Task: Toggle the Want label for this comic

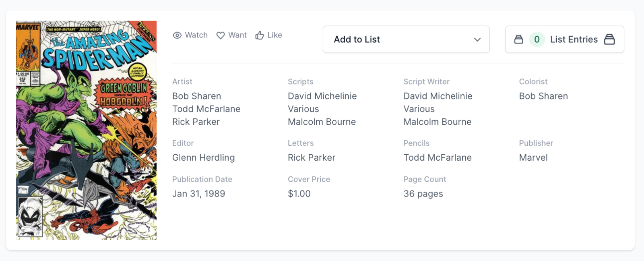Action: 237,35
